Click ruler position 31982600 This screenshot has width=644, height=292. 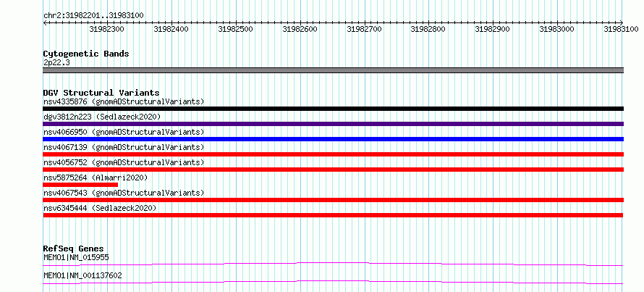pyautogui.click(x=300, y=29)
